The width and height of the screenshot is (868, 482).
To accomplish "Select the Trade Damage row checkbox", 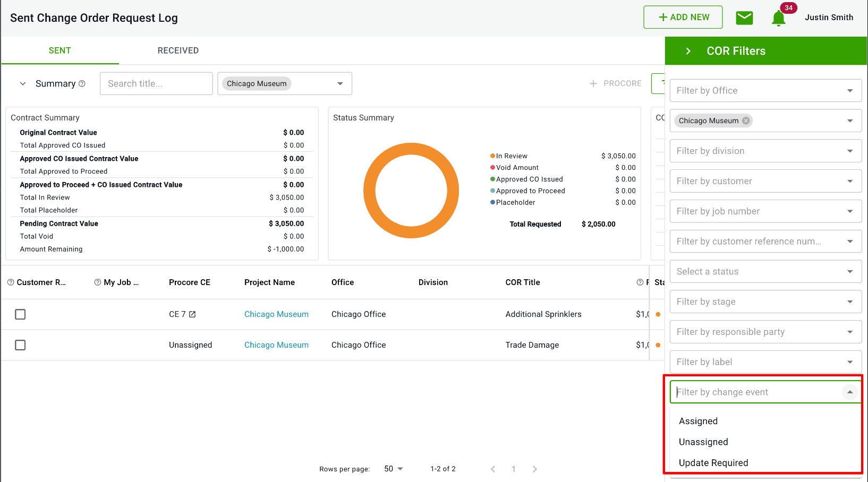I will pos(20,345).
